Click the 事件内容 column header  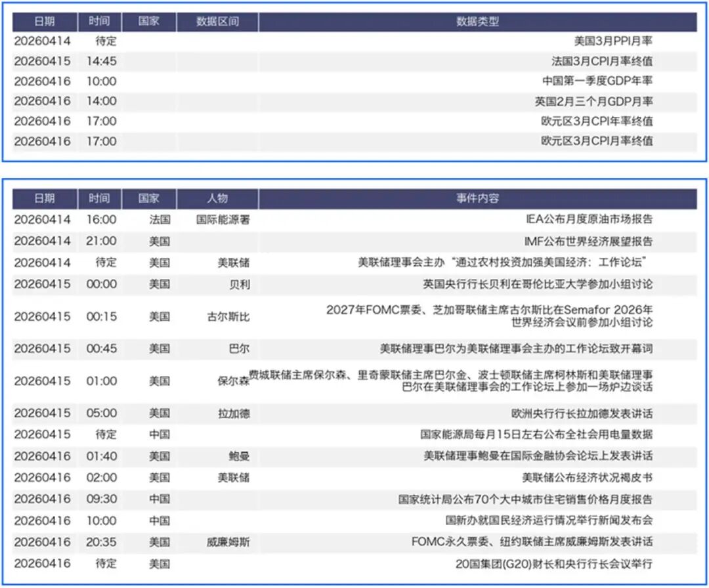[x=477, y=198]
